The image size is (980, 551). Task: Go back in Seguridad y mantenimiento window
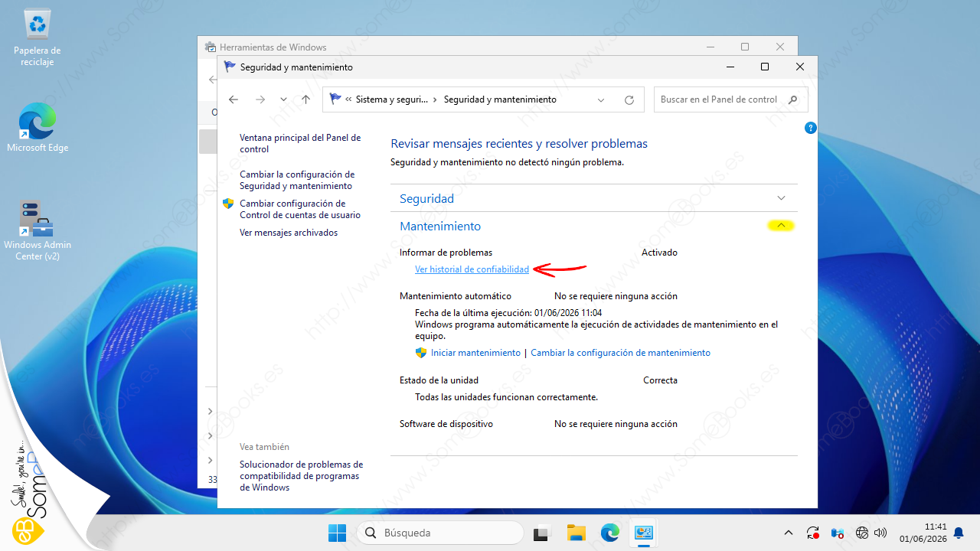coord(234,99)
